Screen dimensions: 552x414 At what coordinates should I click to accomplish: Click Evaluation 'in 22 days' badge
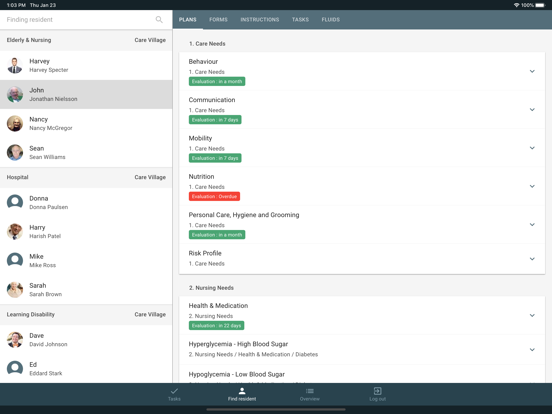pyautogui.click(x=216, y=326)
